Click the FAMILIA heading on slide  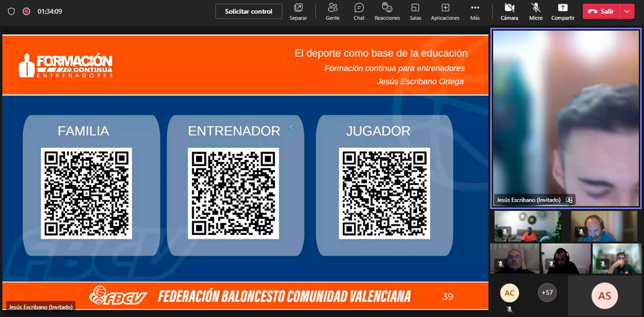[x=84, y=131]
